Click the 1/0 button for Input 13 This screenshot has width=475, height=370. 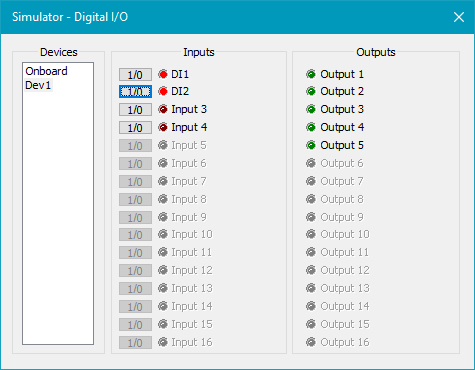pyautogui.click(x=135, y=289)
